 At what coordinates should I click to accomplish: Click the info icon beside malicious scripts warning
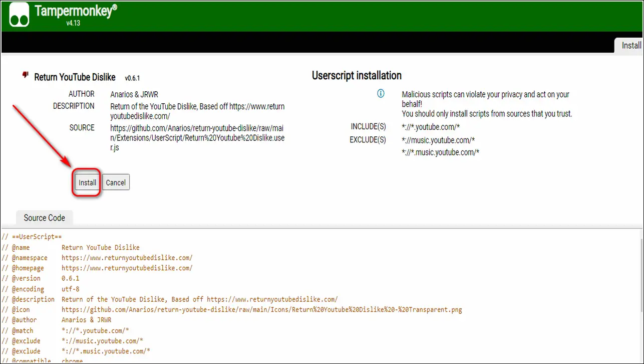pyautogui.click(x=381, y=94)
